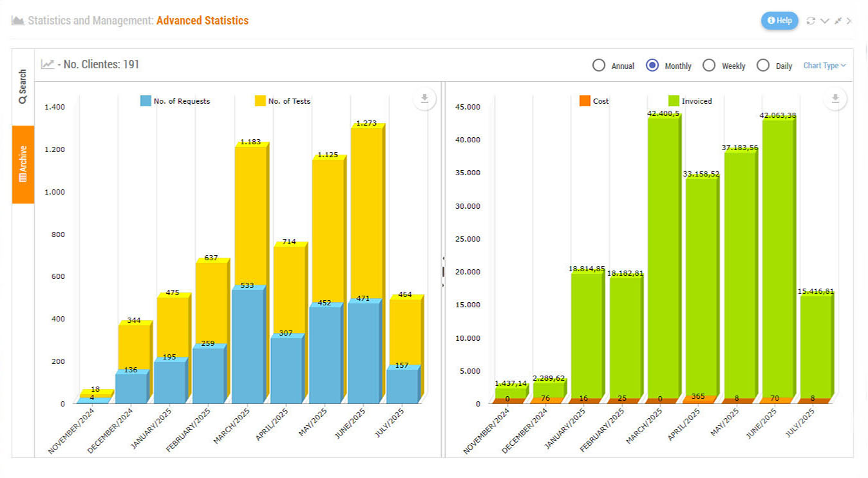Click the May/2025 tests value 1.125
This screenshot has width=868, height=478.
coord(328,155)
